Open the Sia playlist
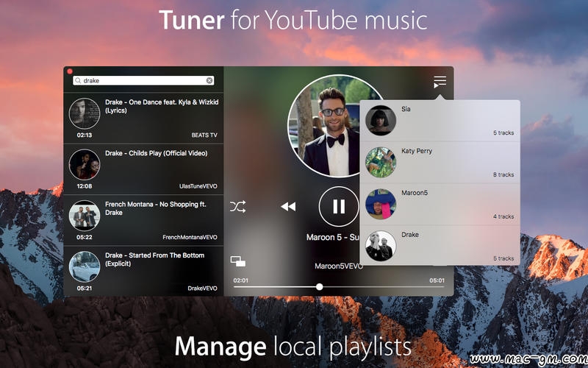This screenshot has width=588, height=368. [x=440, y=121]
